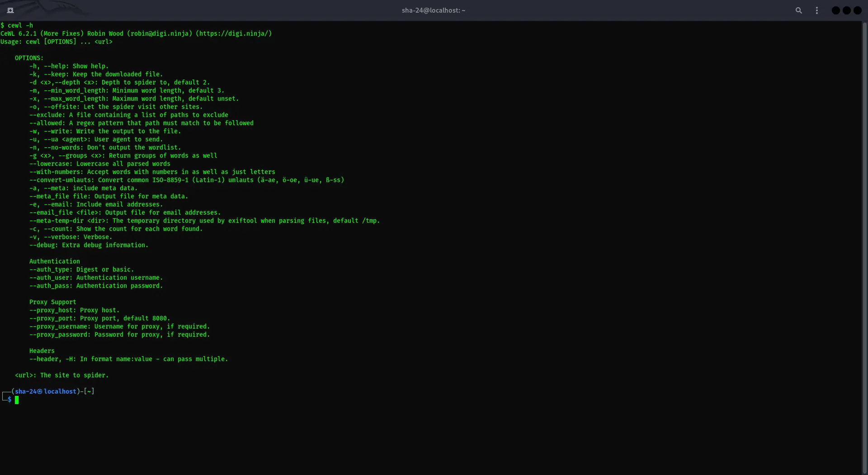Click the leftmost black window control circle

pyautogui.click(x=835, y=10)
